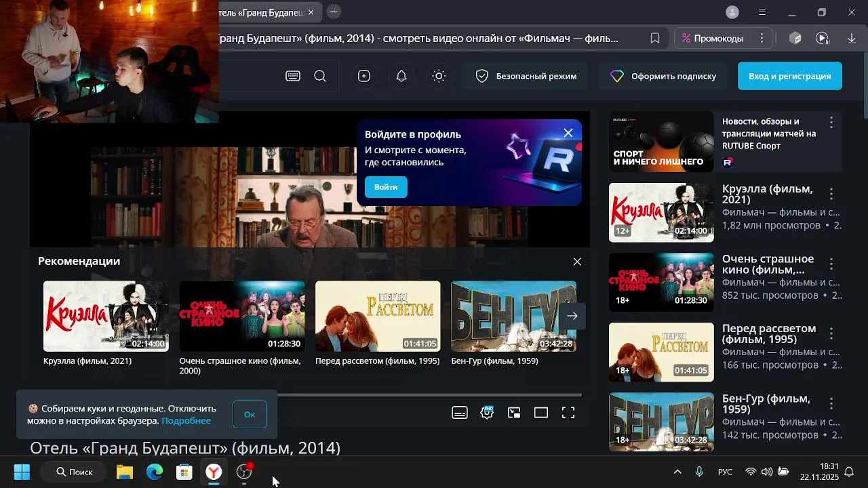
Task: Click the page address bar title text
Action: (418, 39)
